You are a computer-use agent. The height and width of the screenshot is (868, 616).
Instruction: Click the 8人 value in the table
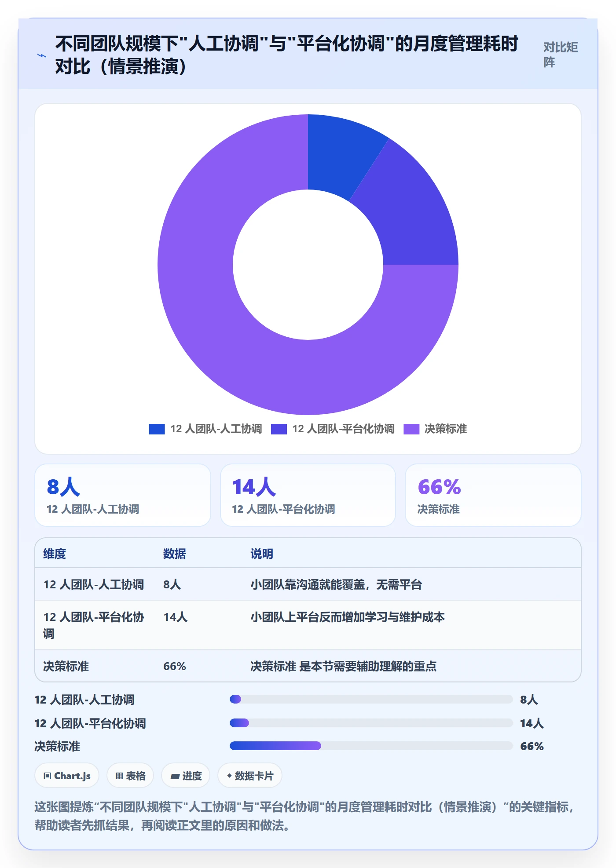pos(172,584)
